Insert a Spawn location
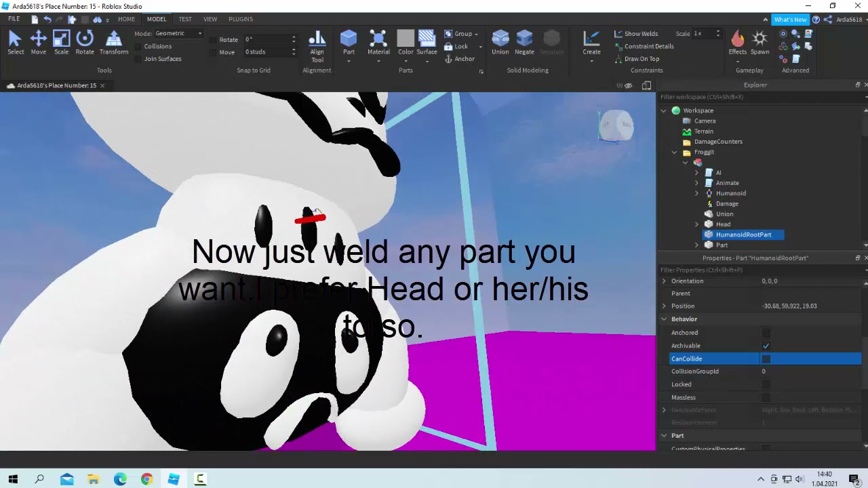The height and width of the screenshot is (488, 868). pyautogui.click(x=759, y=42)
